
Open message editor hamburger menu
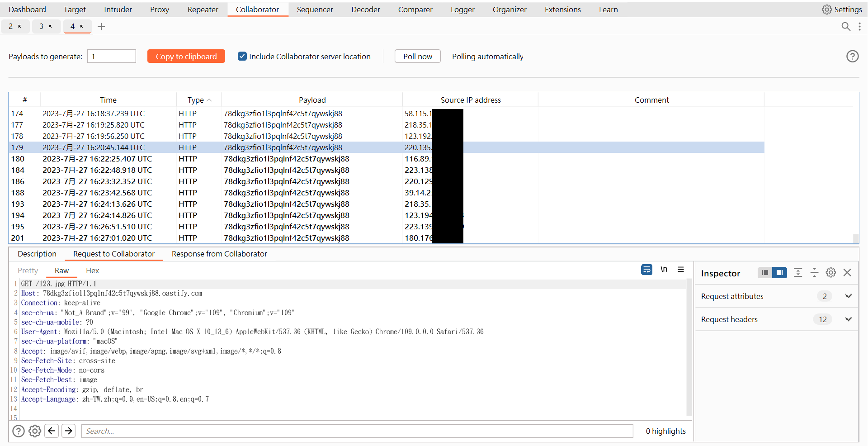point(681,270)
